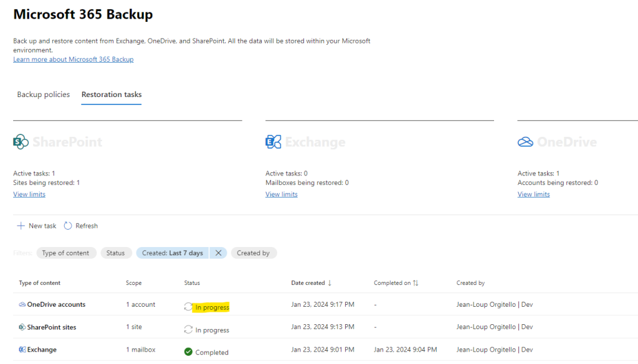Click SharePoint 'Active tasks: 1' text
The width and height of the screenshot is (638, 364).
[x=34, y=174]
